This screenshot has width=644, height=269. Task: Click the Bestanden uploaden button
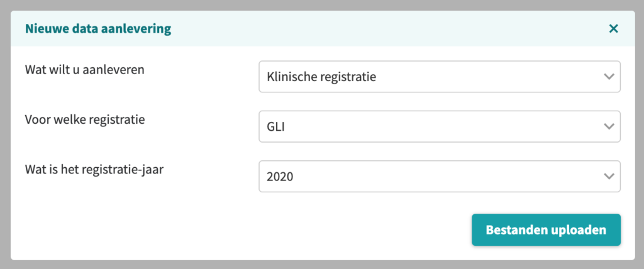point(546,229)
